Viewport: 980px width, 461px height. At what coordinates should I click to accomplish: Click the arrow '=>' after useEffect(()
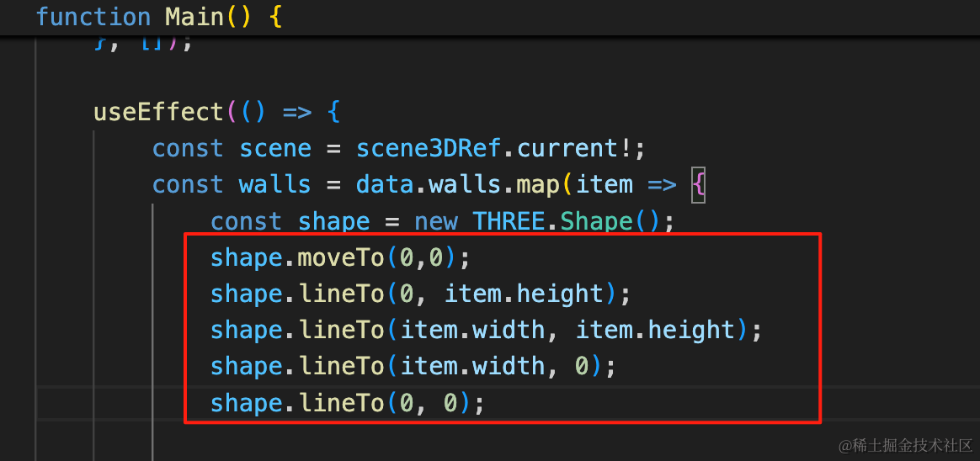(297, 113)
